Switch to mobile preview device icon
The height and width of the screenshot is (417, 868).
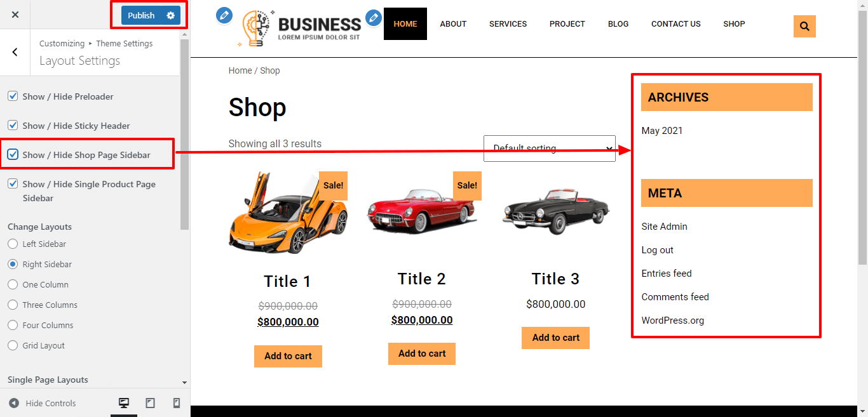177,403
